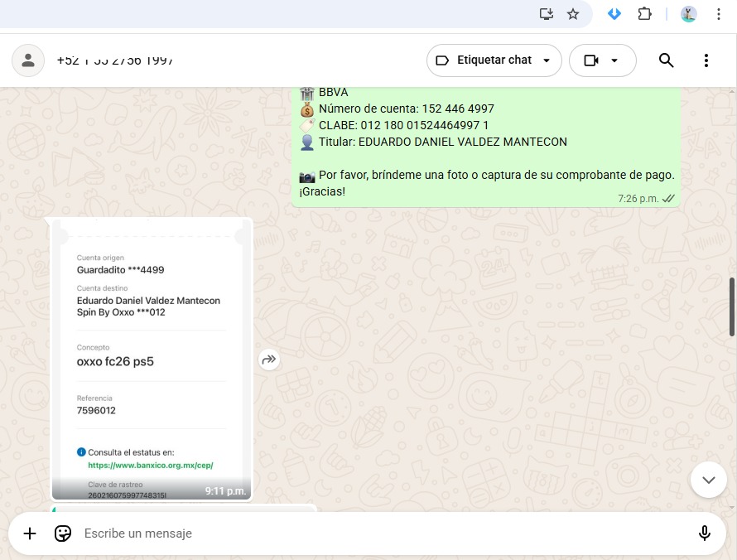The height and width of the screenshot is (560, 737).
Task: Bookmark this page with the star icon
Action: coord(572,14)
